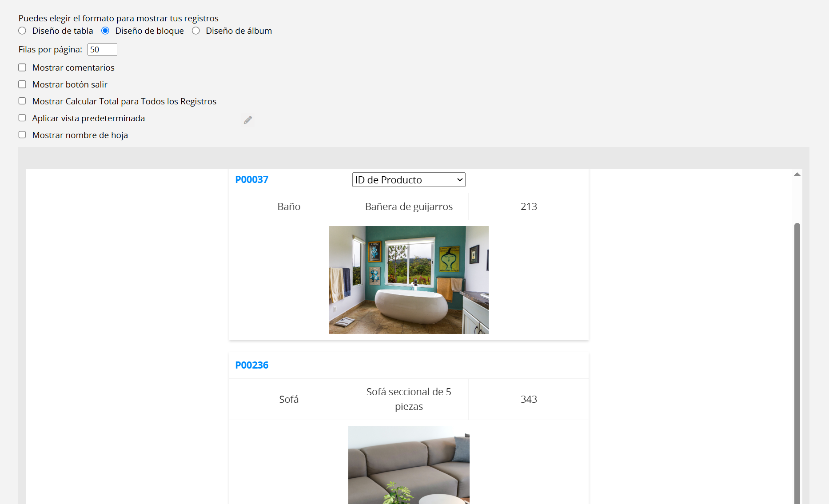The width and height of the screenshot is (829, 504).
Task: Open record link P00236
Action: point(252,365)
